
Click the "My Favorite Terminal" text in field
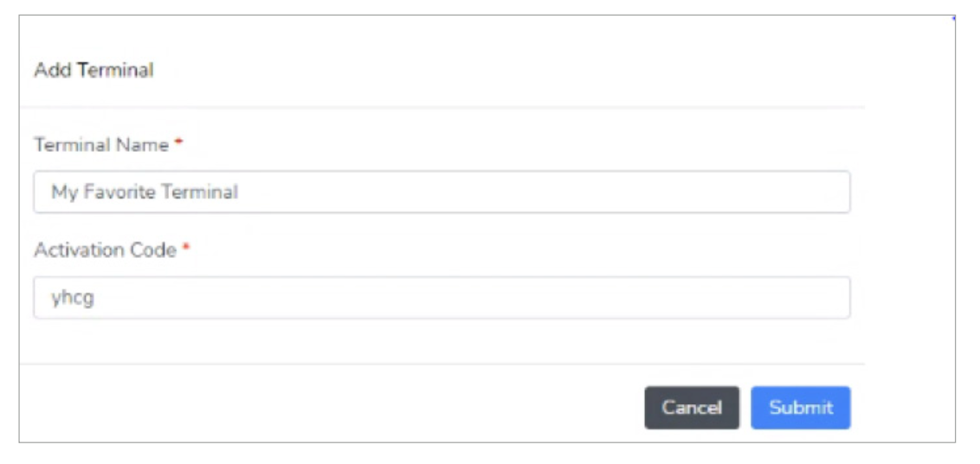(x=145, y=192)
